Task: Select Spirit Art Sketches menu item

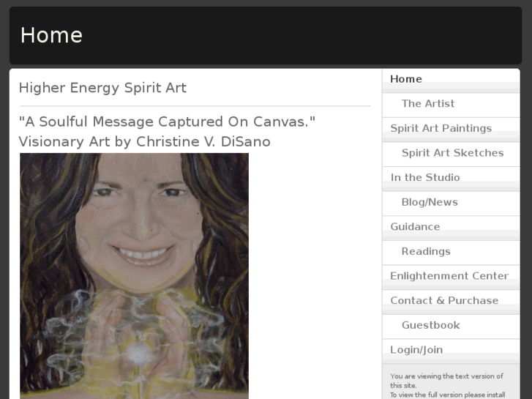Action: [452, 153]
